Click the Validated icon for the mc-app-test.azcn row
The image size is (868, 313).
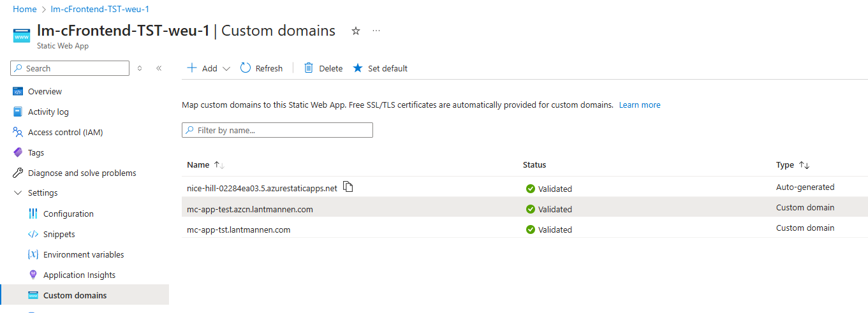530,209
